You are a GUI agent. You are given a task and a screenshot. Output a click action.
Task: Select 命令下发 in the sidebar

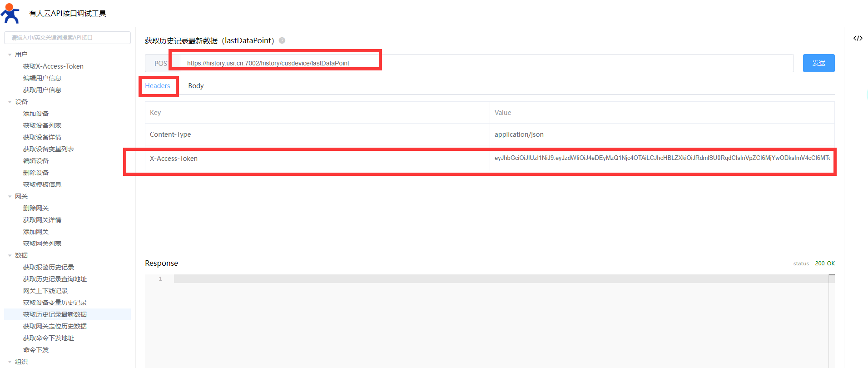click(36, 350)
